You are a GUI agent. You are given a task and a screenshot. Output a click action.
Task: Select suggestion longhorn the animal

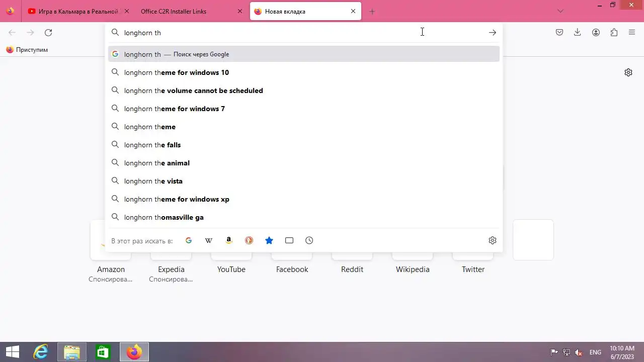click(x=304, y=163)
